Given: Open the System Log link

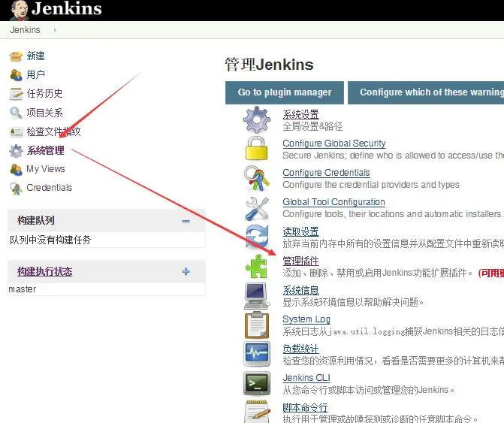Looking at the screenshot, I should click(x=306, y=319).
